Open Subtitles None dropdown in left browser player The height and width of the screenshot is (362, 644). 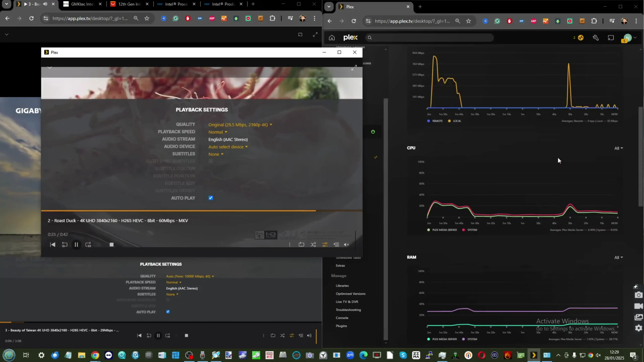[172, 294]
